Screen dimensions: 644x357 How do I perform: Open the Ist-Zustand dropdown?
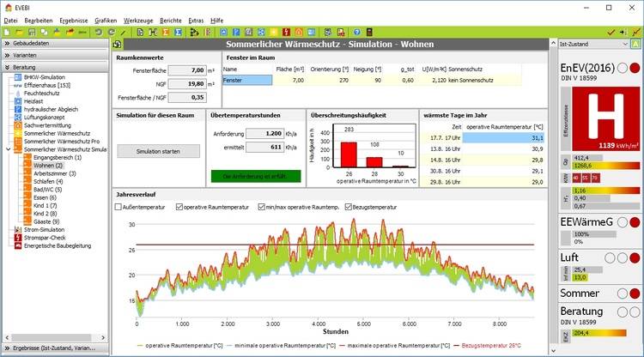coord(592,42)
